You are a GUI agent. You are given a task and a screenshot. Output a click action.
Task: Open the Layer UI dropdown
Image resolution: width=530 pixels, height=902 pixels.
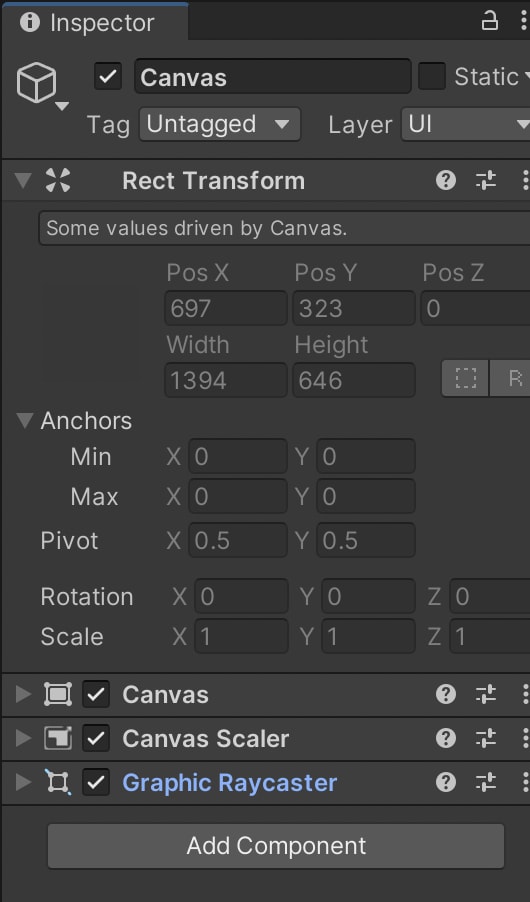pos(466,124)
